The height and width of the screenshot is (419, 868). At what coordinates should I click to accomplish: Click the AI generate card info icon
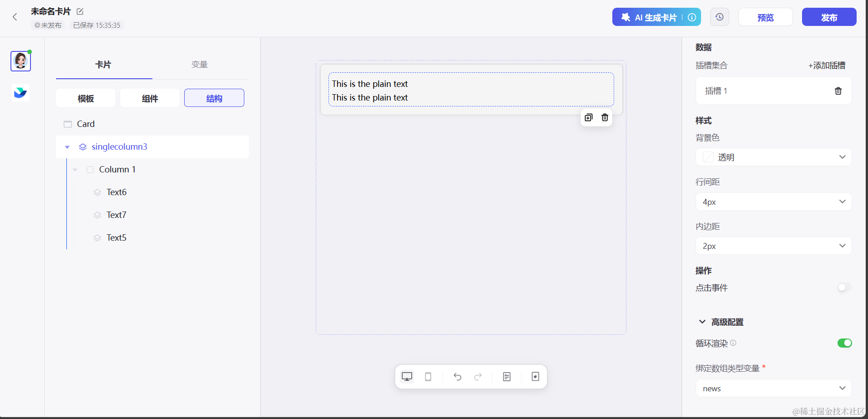tap(692, 17)
